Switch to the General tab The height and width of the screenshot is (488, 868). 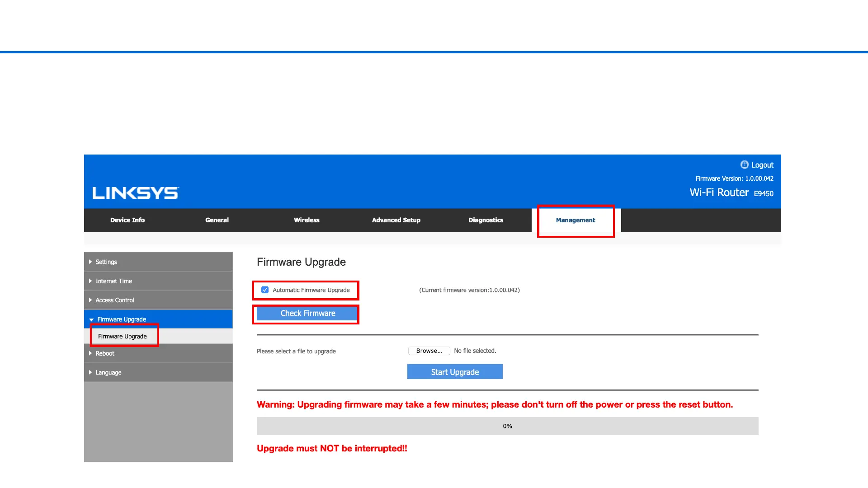click(x=217, y=220)
